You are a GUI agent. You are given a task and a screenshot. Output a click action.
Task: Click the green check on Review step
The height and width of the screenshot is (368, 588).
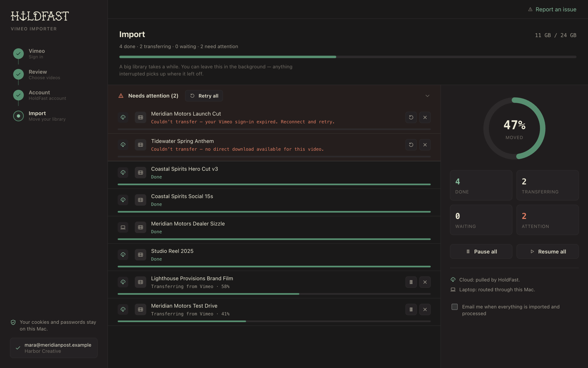pos(18,74)
